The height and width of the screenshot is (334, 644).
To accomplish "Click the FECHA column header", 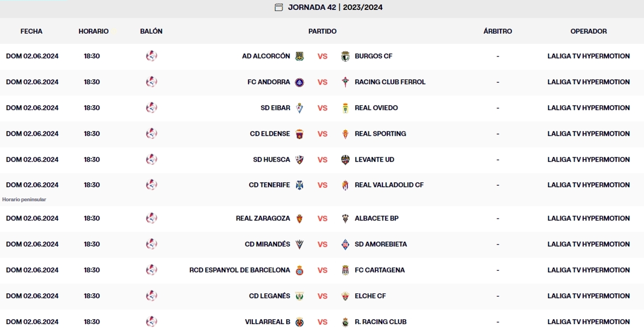I will (31, 31).
